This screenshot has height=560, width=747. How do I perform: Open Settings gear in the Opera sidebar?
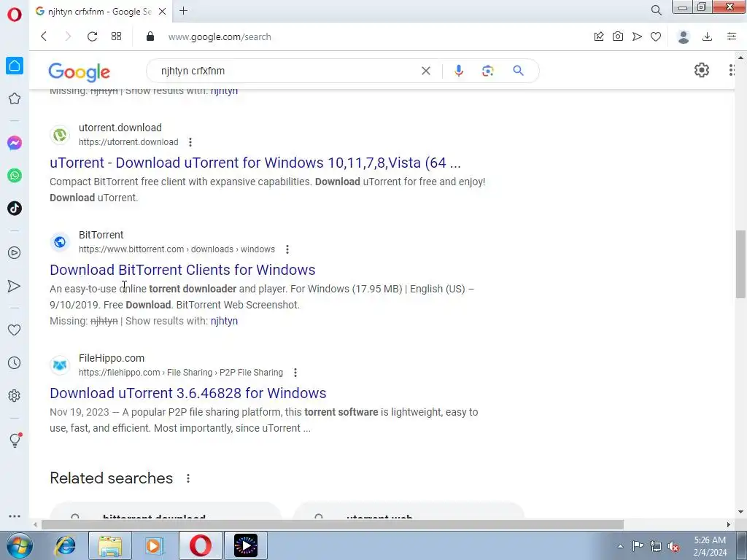pyautogui.click(x=15, y=396)
